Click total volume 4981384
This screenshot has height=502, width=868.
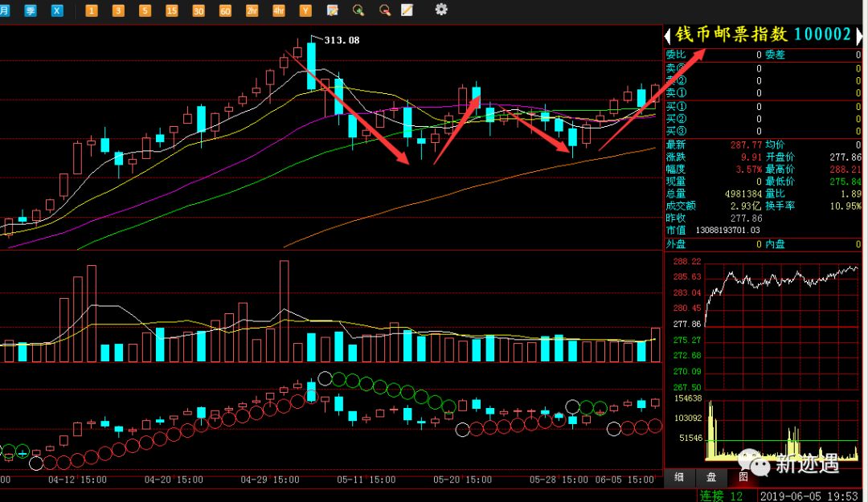tap(743, 194)
